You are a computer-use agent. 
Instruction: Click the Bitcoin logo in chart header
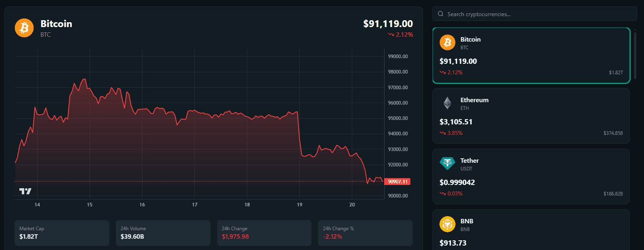(x=24, y=28)
